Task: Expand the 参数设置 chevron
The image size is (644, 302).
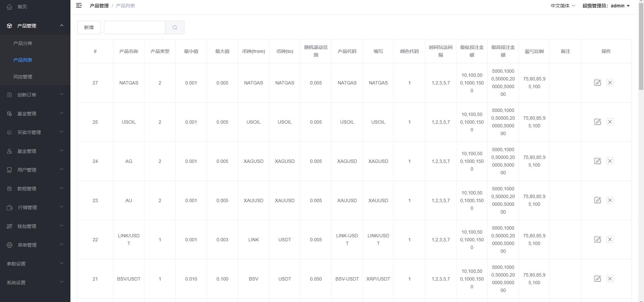Action: [x=62, y=263]
